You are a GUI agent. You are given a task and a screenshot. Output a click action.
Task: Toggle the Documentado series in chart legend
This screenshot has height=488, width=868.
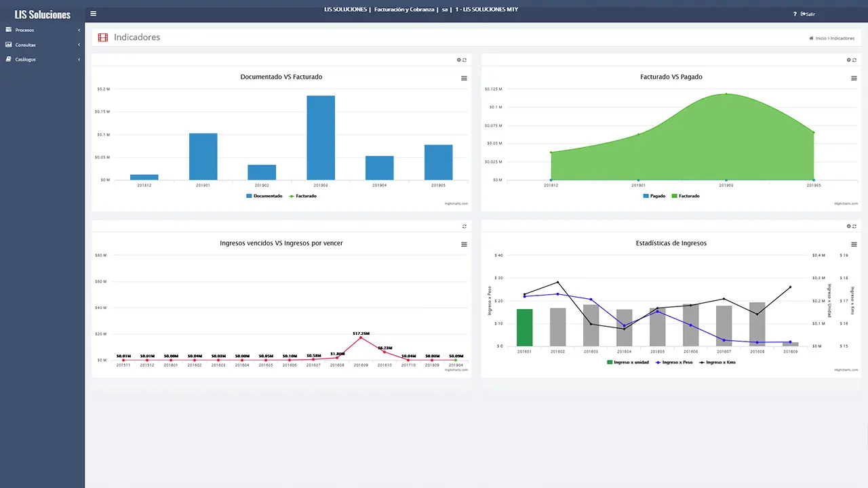(264, 196)
